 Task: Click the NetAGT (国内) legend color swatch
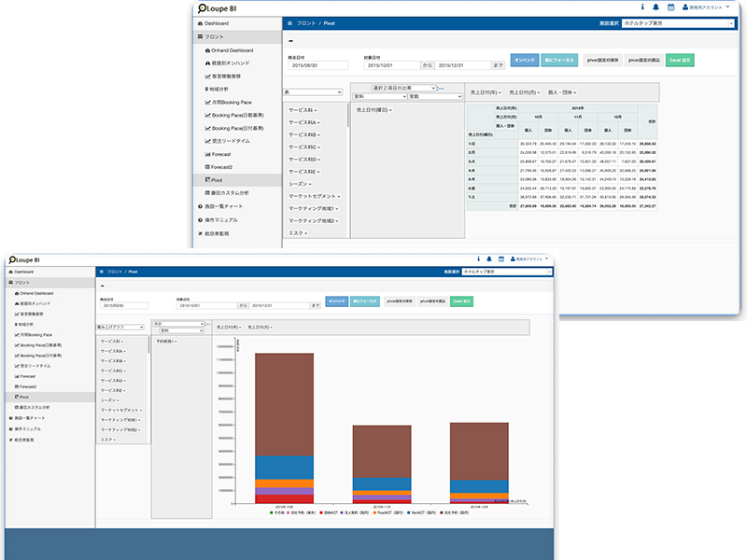click(410, 512)
